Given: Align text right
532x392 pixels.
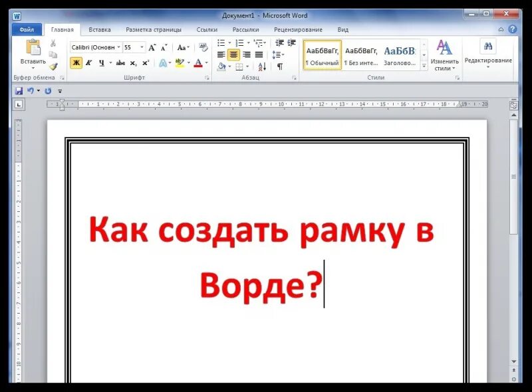Looking at the screenshot, I should (x=246, y=54).
